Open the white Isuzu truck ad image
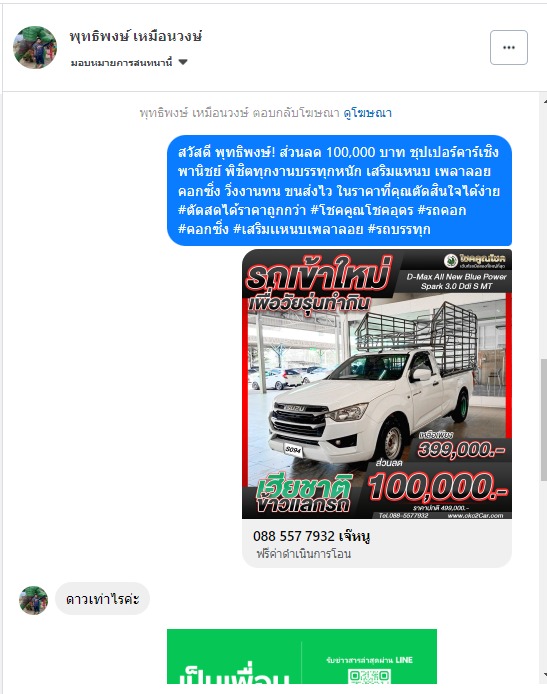The width and height of the screenshot is (547, 694). [377, 384]
